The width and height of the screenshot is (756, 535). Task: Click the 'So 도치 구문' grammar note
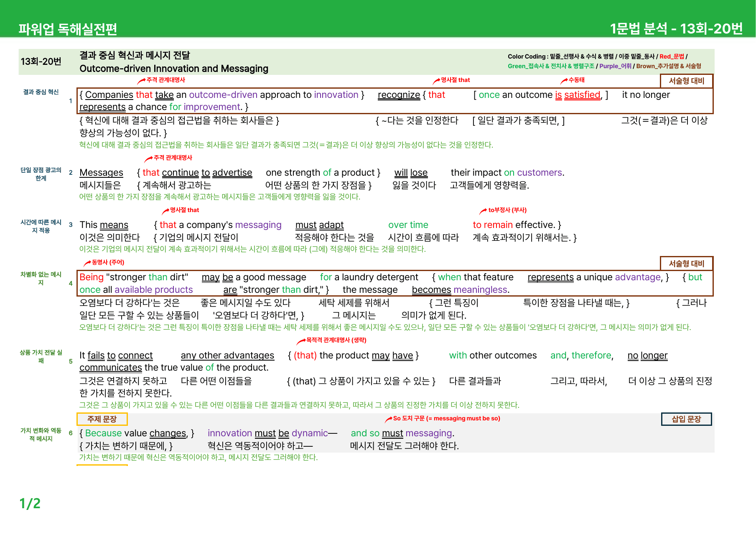pos(446,418)
